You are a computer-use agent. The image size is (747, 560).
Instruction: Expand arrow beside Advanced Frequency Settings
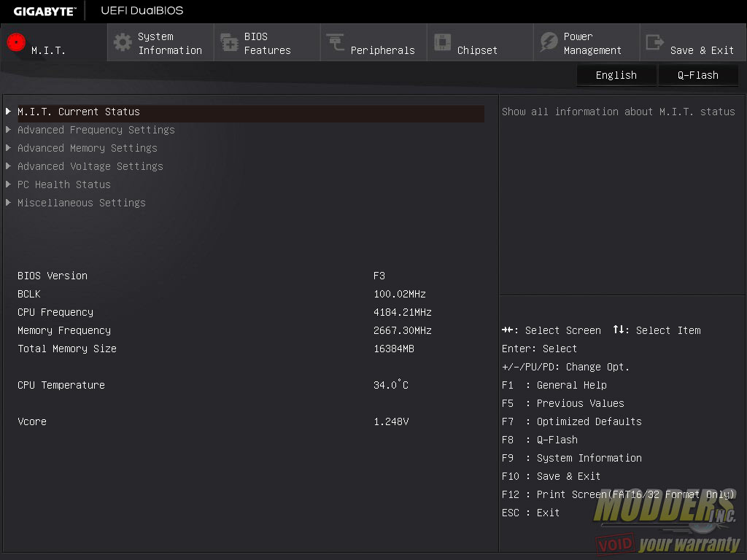tap(8, 130)
